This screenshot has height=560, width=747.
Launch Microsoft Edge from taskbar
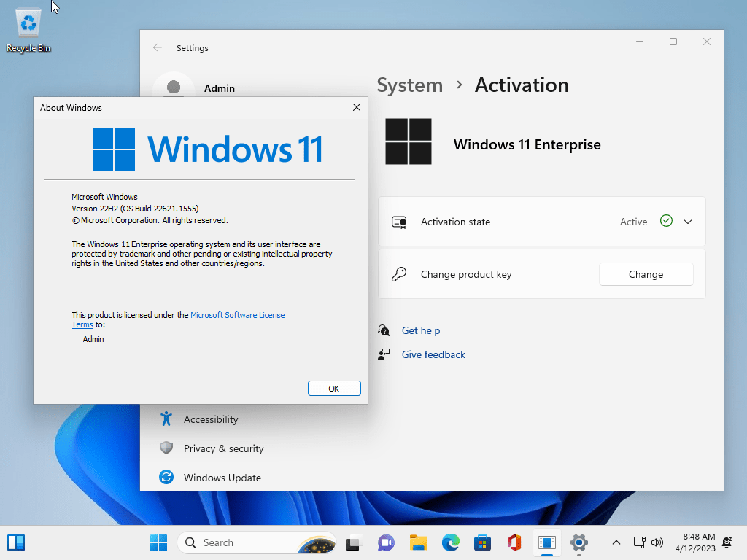(x=451, y=542)
